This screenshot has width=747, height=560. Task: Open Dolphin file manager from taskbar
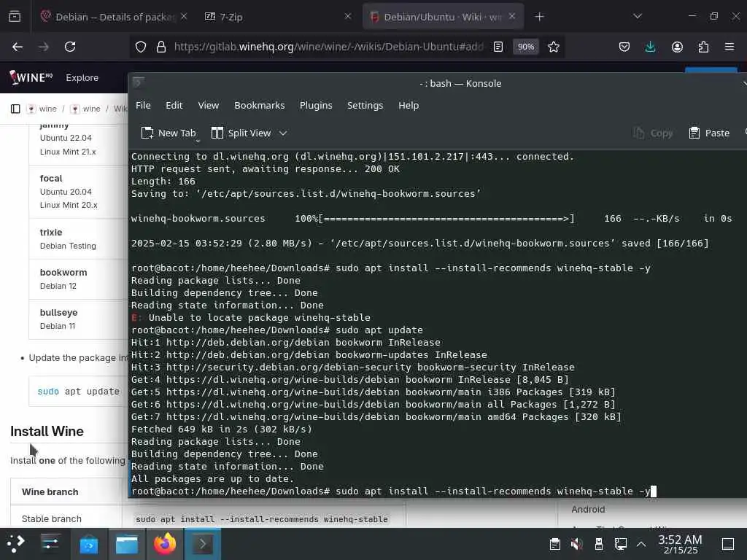pos(127,544)
